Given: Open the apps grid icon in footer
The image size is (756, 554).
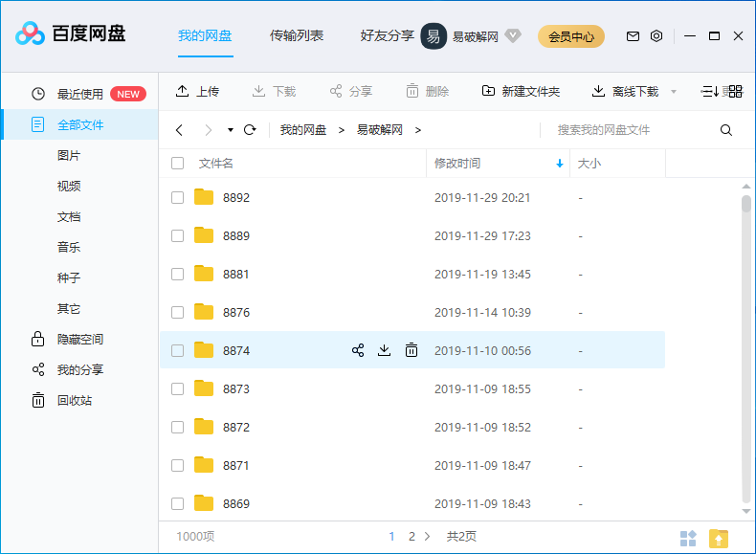Looking at the screenshot, I should 688,538.
